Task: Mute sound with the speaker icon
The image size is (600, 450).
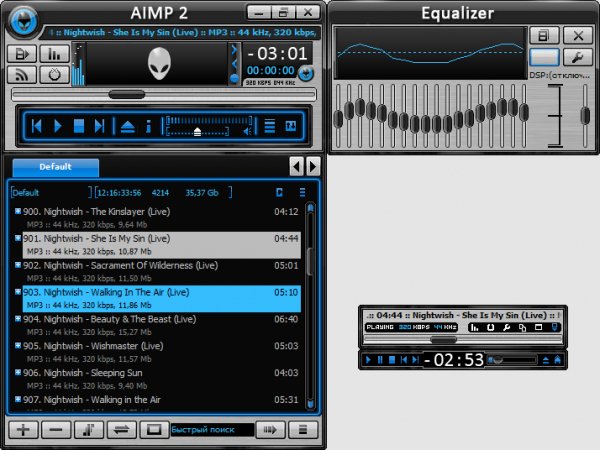Action: point(248,132)
